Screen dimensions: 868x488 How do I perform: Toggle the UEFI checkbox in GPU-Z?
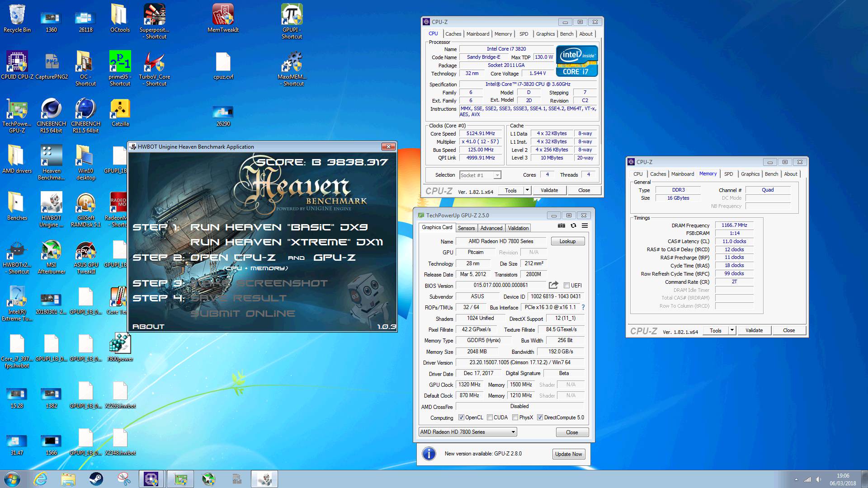click(566, 286)
